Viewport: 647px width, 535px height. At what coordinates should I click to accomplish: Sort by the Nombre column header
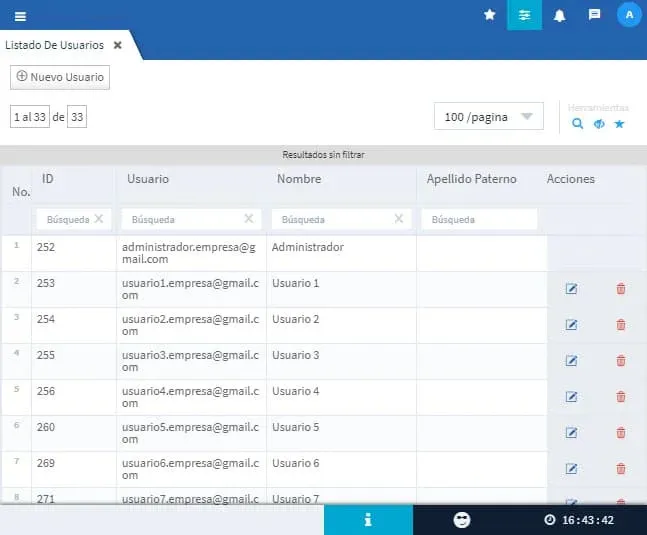(x=300, y=179)
